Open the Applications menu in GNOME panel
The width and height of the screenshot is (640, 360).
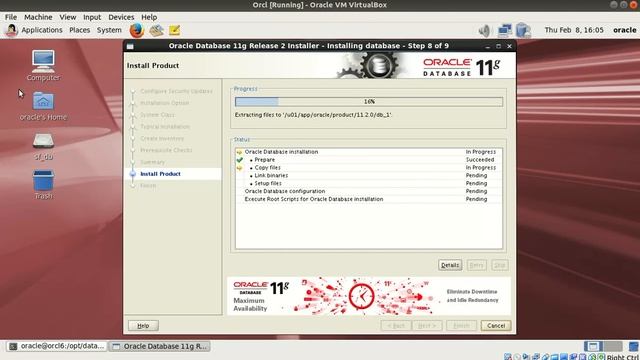42,30
